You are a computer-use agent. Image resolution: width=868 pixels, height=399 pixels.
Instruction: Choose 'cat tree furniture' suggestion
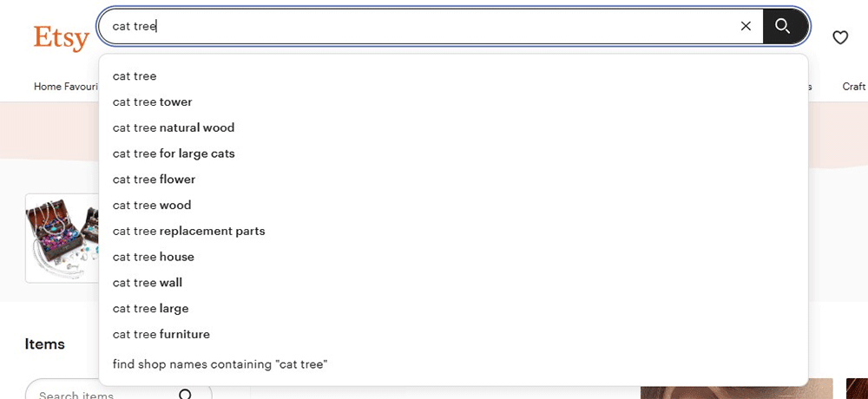pos(161,335)
